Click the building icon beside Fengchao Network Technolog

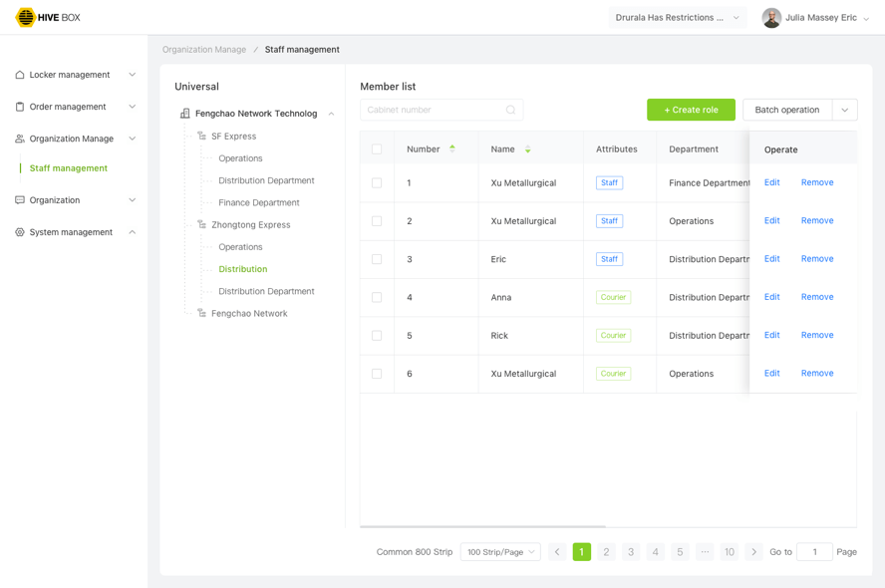[184, 114]
